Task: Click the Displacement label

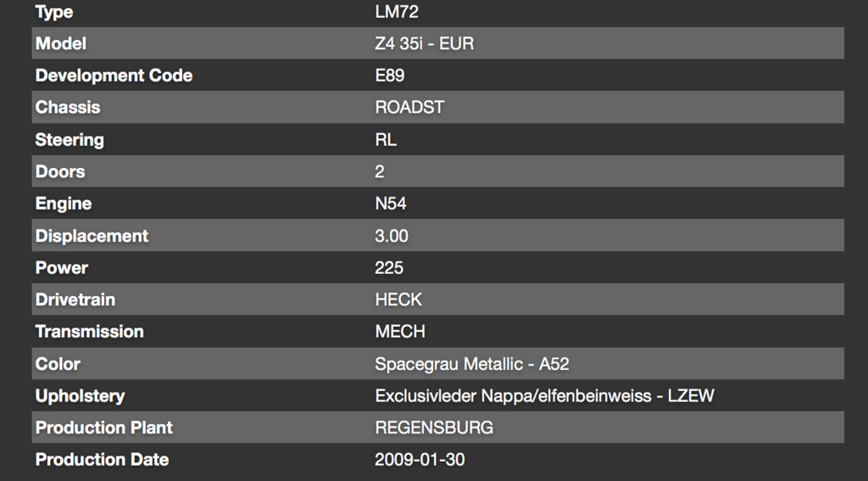Action: tap(92, 236)
